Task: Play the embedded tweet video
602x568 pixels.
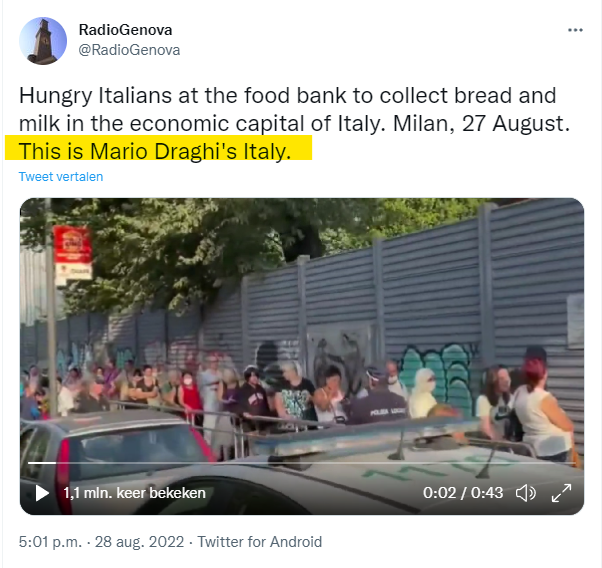Action: coord(42,493)
